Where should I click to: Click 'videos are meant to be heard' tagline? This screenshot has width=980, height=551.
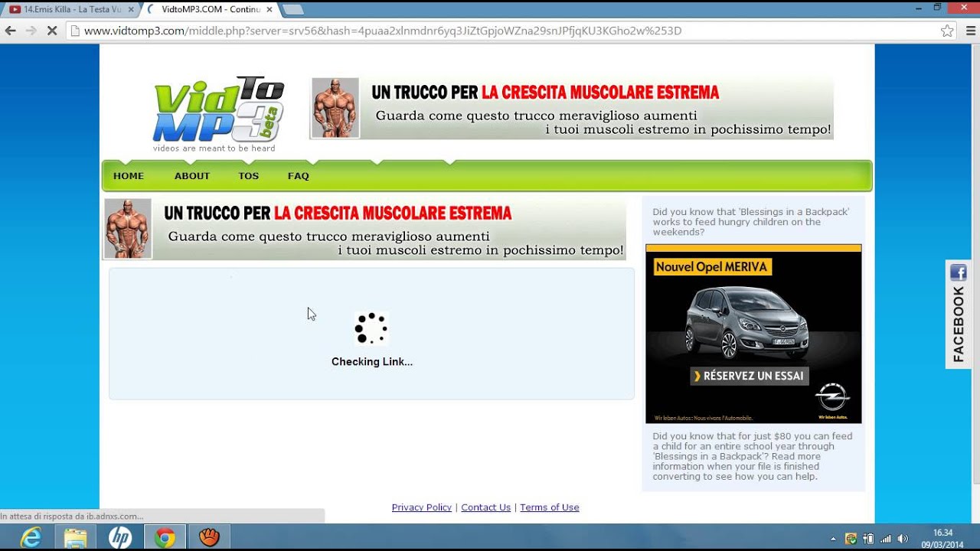(x=214, y=148)
